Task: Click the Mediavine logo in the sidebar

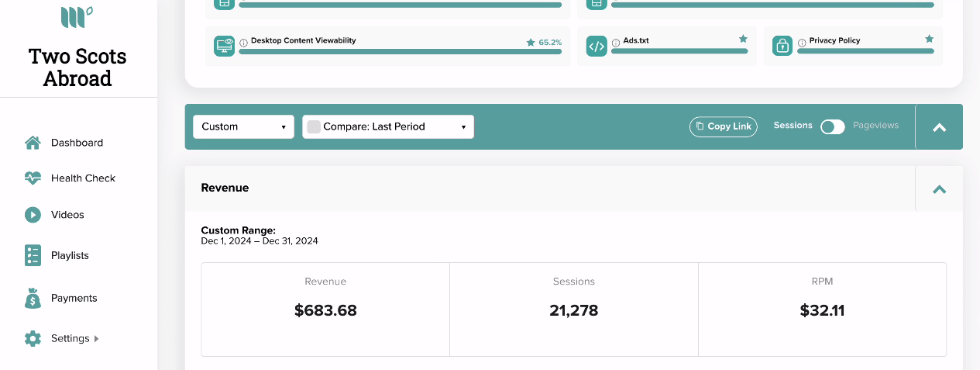Action: [x=77, y=16]
